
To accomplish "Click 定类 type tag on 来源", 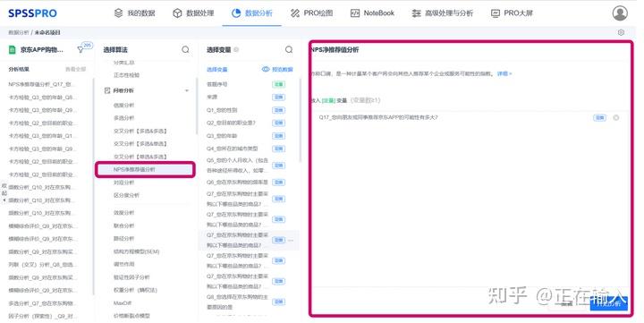I will pyautogui.click(x=278, y=97).
